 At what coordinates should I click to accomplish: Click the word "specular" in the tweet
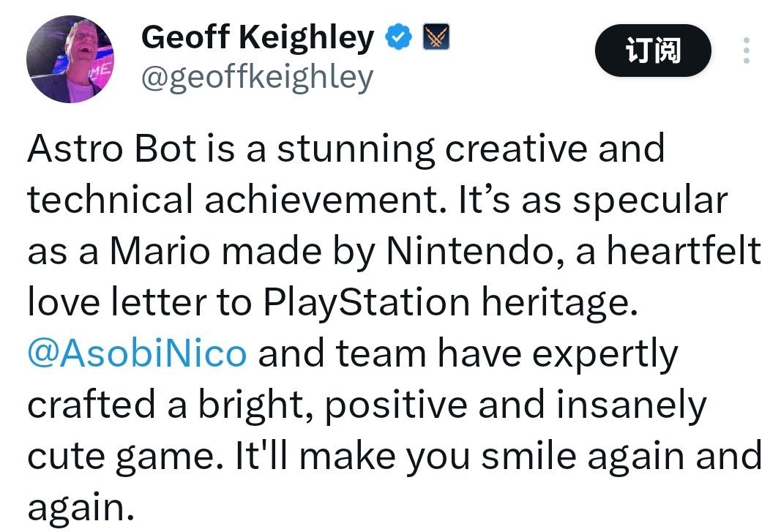click(650, 201)
